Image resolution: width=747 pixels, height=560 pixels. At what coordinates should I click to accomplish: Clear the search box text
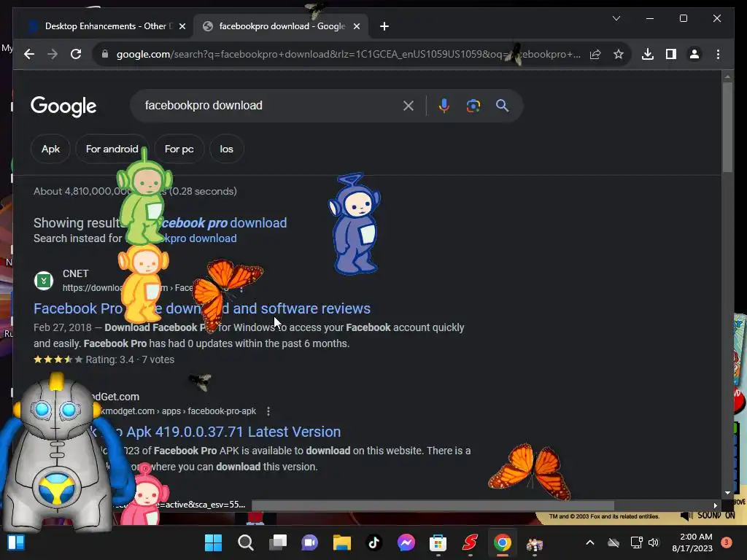tap(409, 106)
